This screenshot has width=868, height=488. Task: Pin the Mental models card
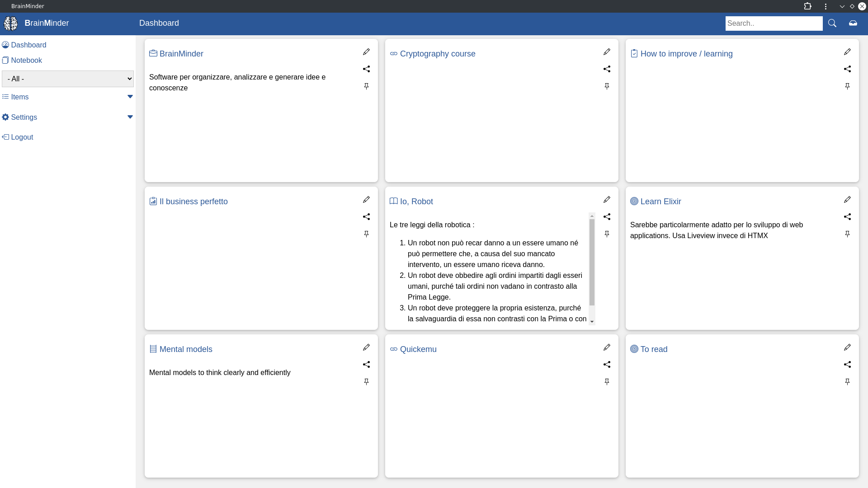(366, 382)
